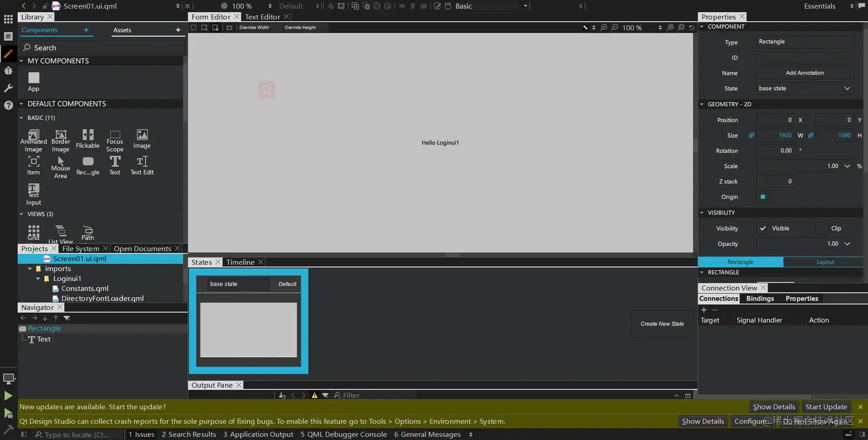Viewport: 868px width, 440px height.
Task: Toggle the width link icon in Size
Action: [751, 135]
